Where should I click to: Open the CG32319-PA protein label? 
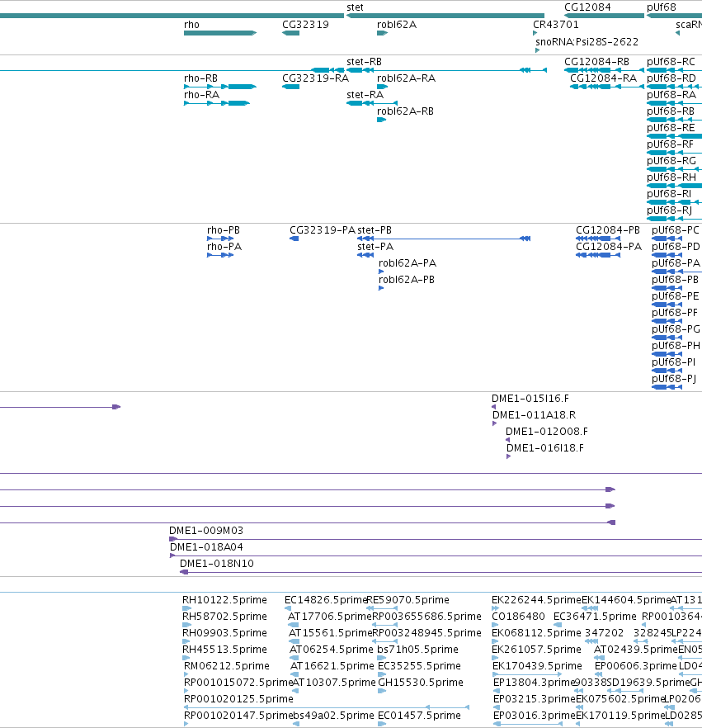click(x=323, y=230)
